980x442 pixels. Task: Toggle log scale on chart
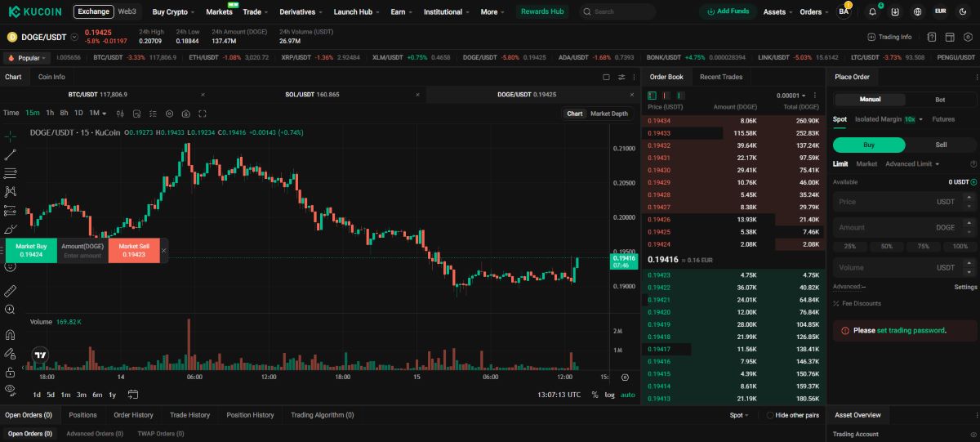tap(609, 395)
